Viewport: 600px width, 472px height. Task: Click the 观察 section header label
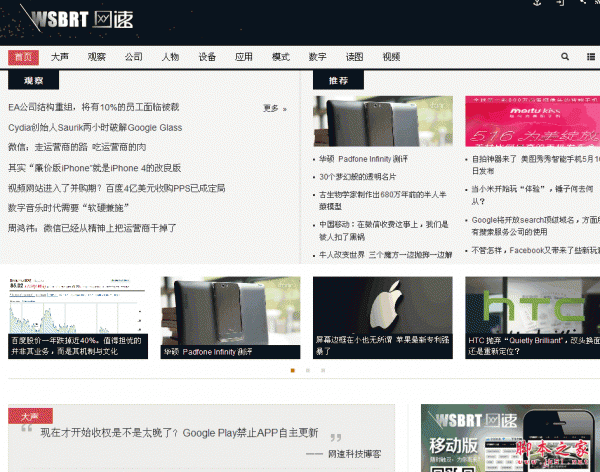coord(34,80)
